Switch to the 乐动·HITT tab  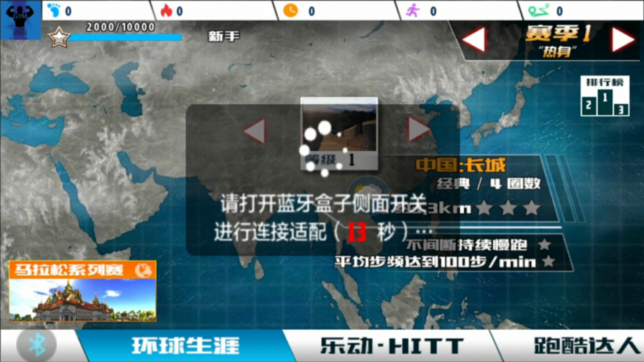click(391, 345)
